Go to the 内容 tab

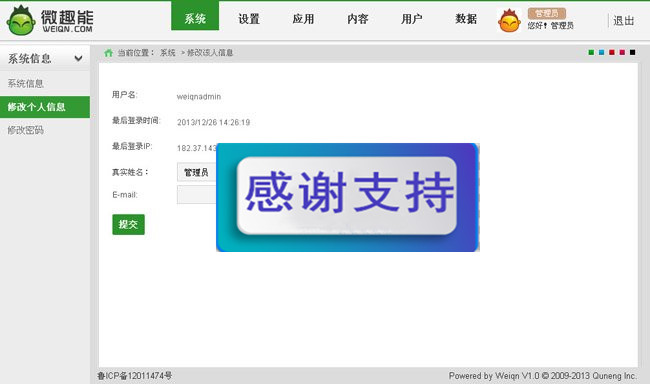tap(358, 19)
